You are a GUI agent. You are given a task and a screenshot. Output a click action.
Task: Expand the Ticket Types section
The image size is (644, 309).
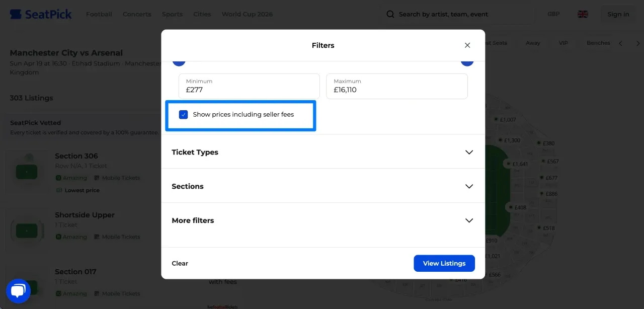323,152
